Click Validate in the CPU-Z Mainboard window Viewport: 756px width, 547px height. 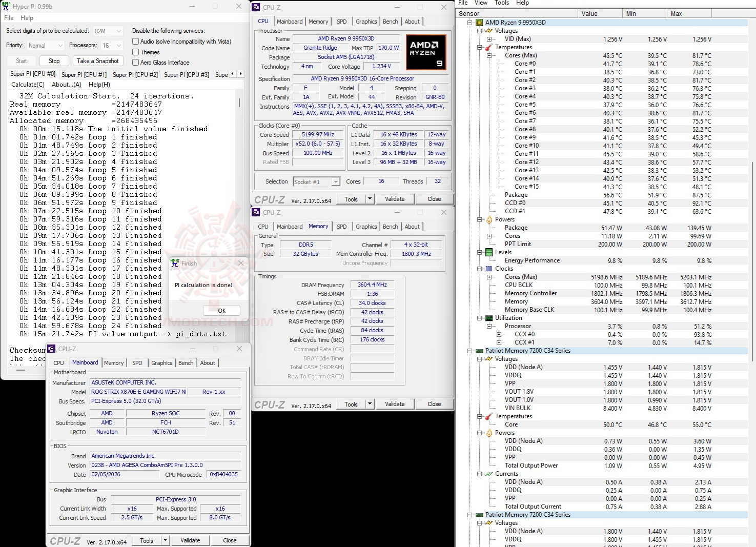[190, 540]
